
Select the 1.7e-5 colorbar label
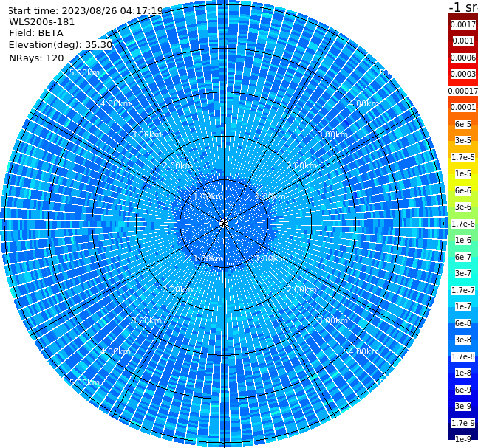[463, 157]
